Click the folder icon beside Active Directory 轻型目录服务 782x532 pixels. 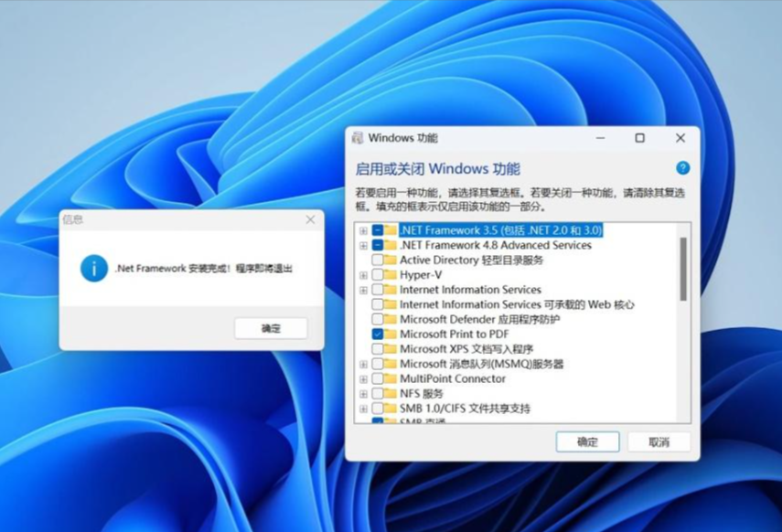(x=391, y=261)
